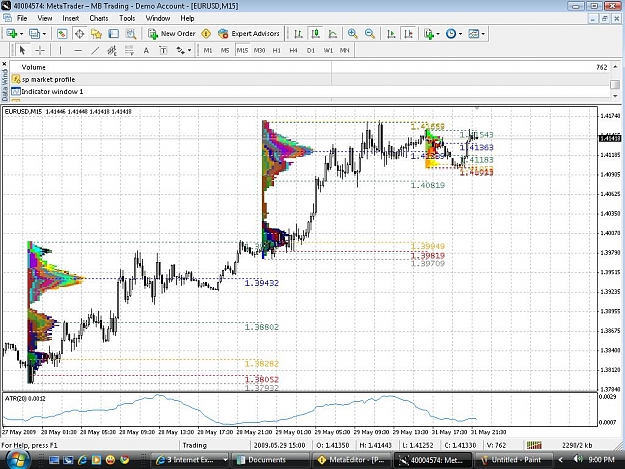Screen dimensions: 625x469
Task: Open Untitled - Paint from taskbar
Action: tap(512, 460)
